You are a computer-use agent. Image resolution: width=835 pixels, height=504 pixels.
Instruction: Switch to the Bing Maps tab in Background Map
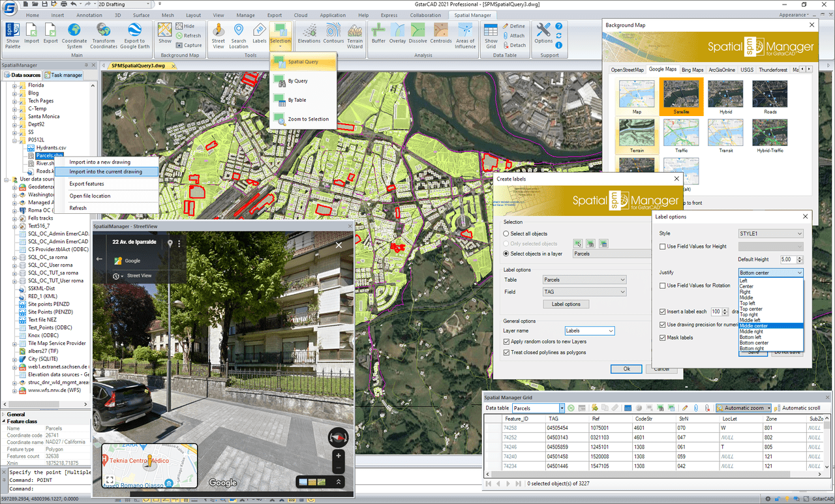pos(693,70)
